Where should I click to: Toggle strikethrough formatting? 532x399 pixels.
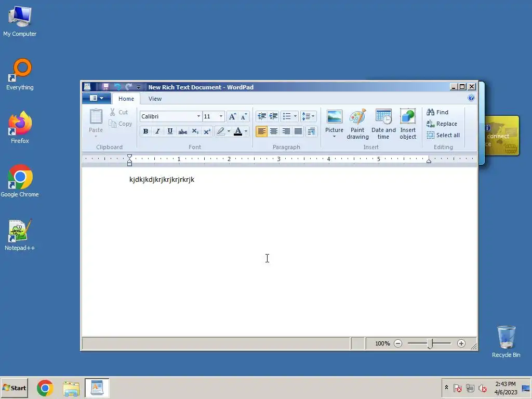(x=182, y=131)
